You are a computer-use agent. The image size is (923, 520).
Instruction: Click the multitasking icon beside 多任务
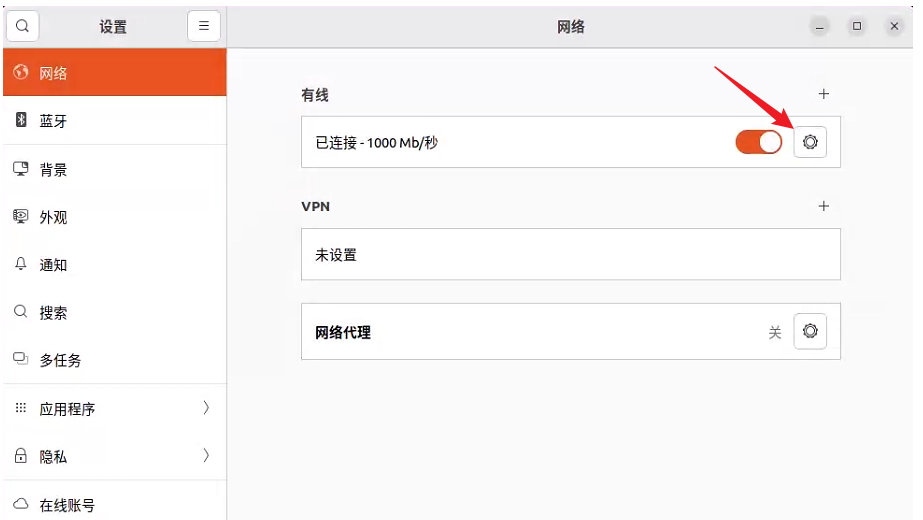point(21,359)
